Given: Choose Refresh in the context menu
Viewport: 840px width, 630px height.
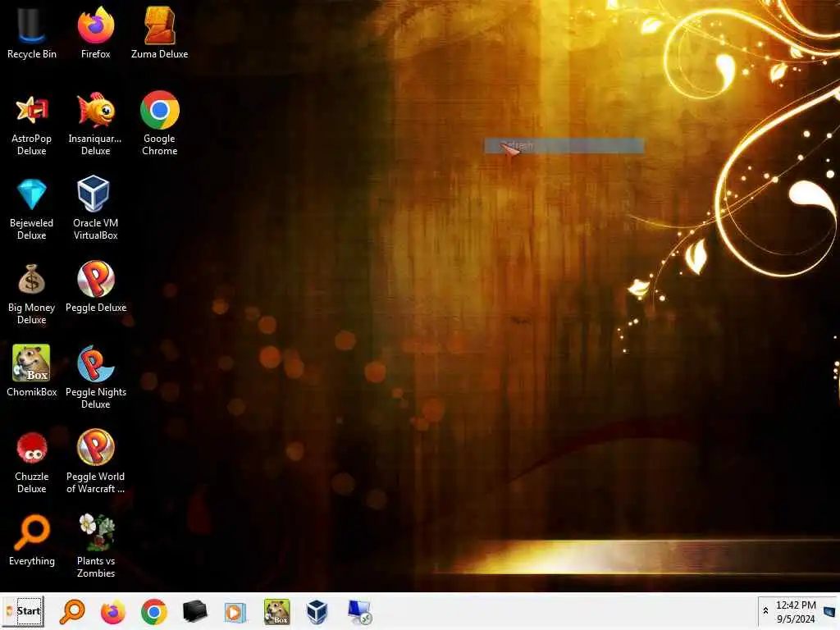Looking at the screenshot, I should pos(564,146).
